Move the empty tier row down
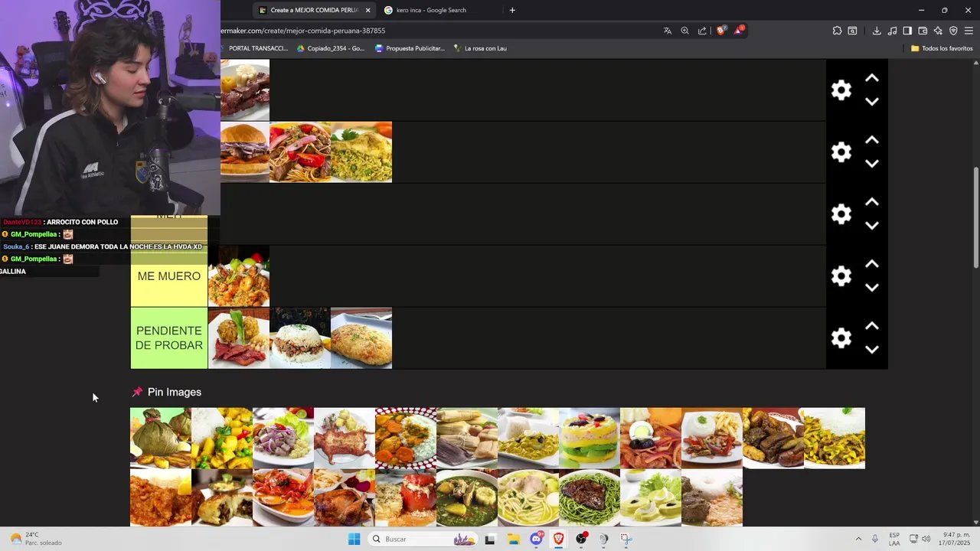The height and width of the screenshot is (551, 980). pos(871,226)
